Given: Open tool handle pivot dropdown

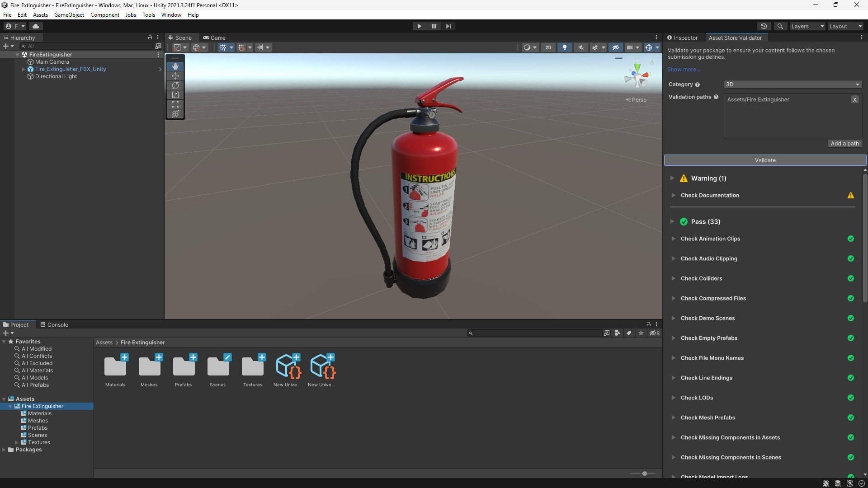Looking at the screenshot, I should click(180, 47).
